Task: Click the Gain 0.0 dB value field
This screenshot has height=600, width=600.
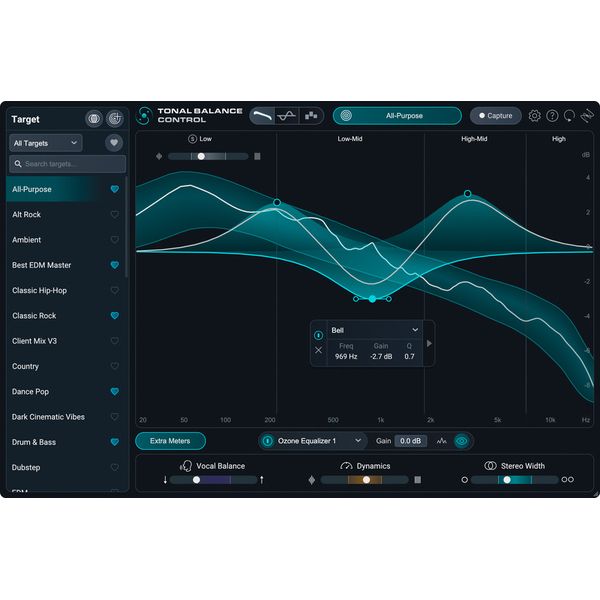Action: 411,441
